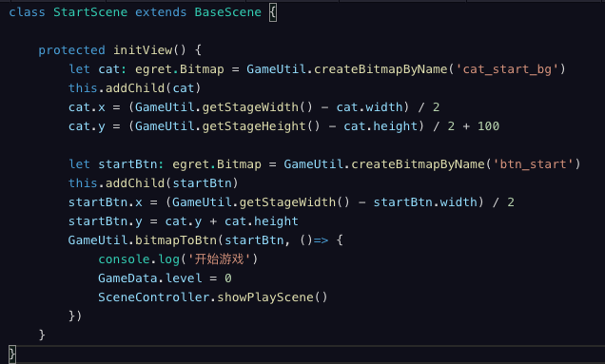The width and height of the screenshot is (605, 364).
Task: Click the 'cat_start_bg' string literal
Action: tap(507, 69)
